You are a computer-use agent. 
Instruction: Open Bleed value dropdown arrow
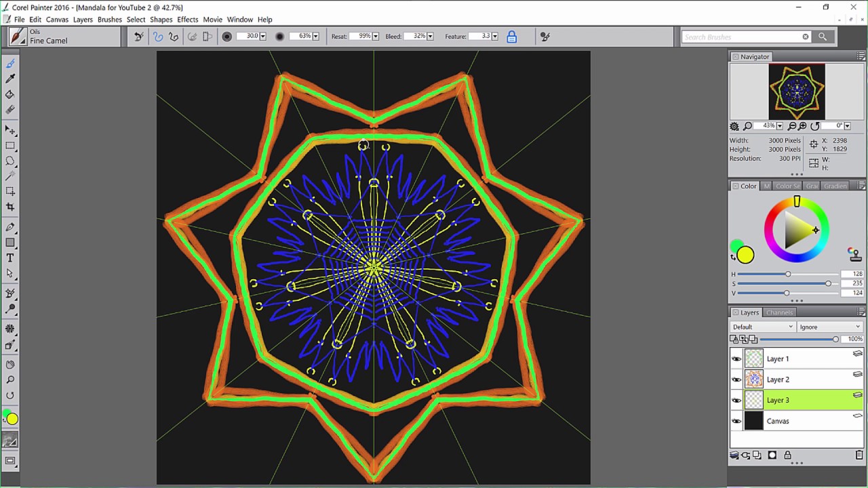click(x=430, y=37)
